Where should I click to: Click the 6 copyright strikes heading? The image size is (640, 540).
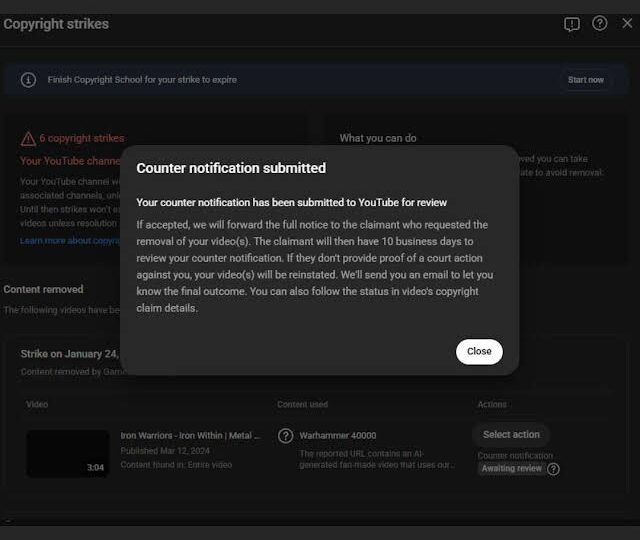(82, 139)
